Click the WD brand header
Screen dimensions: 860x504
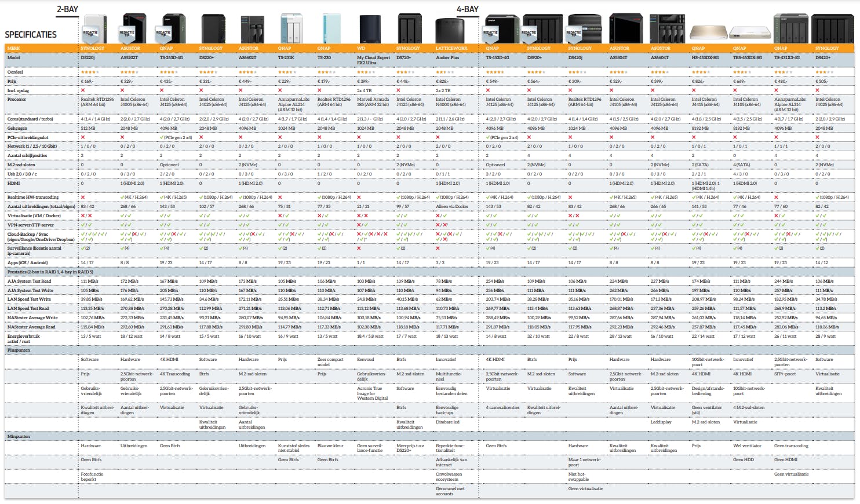click(361, 48)
